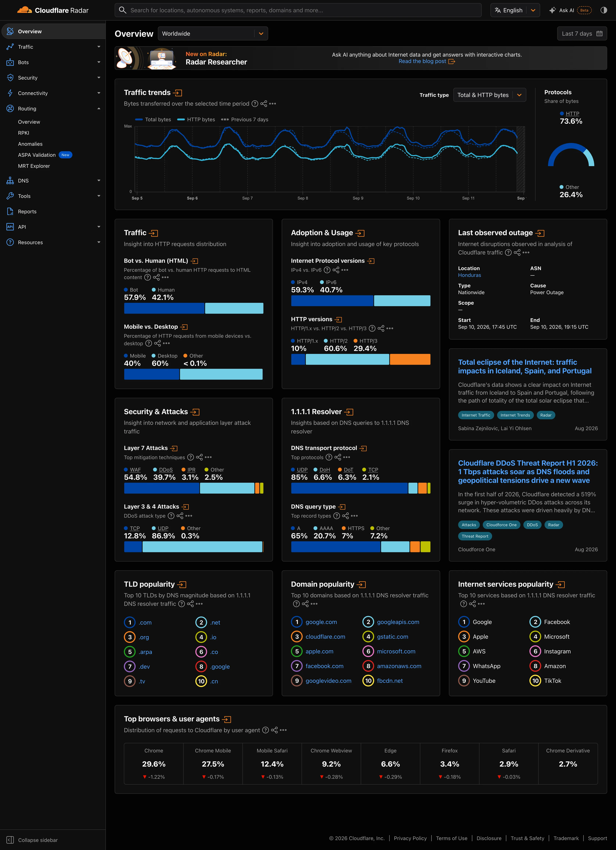Show help for Layer 7 Attacks
Viewport: 616px width, 850px height.
tap(190, 457)
